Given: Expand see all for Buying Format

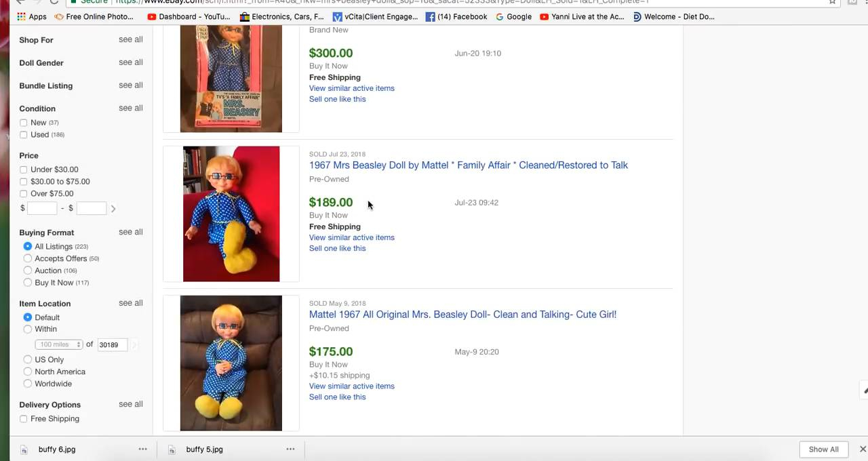Looking at the screenshot, I should (x=130, y=232).
